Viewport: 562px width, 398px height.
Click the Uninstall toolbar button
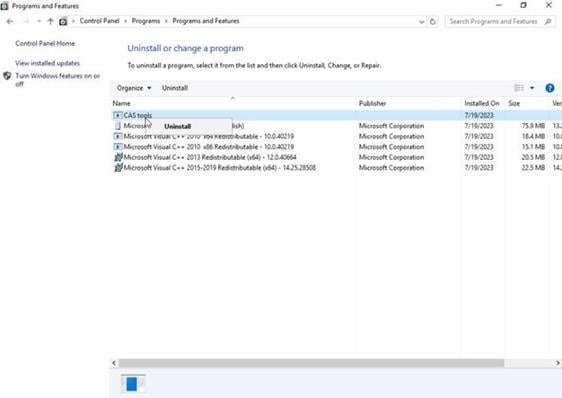pos(175,88)
